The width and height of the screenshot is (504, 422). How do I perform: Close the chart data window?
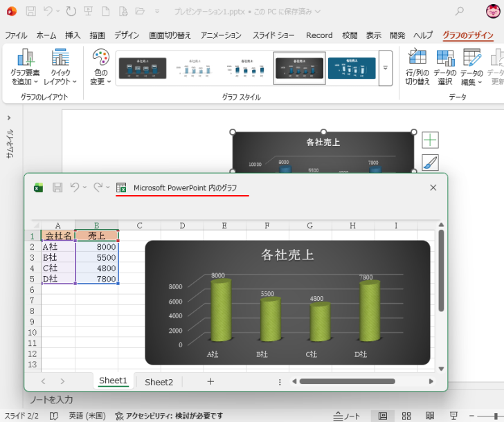pos(433,187)
